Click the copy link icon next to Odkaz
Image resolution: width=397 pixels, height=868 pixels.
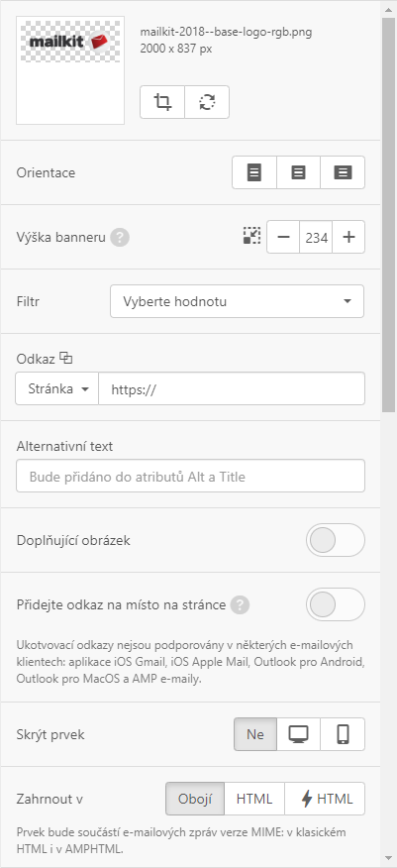click(x=65, y=358)
